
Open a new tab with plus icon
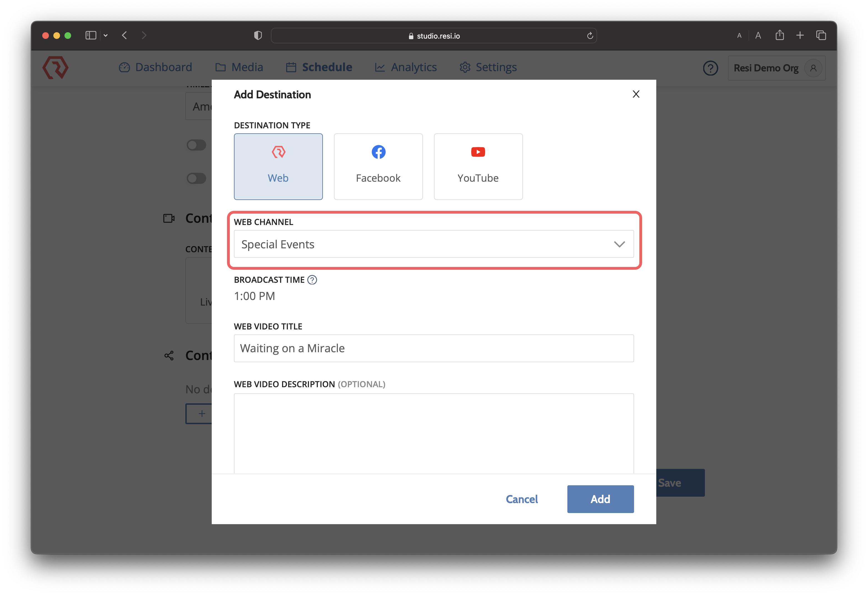click(800, 36)
